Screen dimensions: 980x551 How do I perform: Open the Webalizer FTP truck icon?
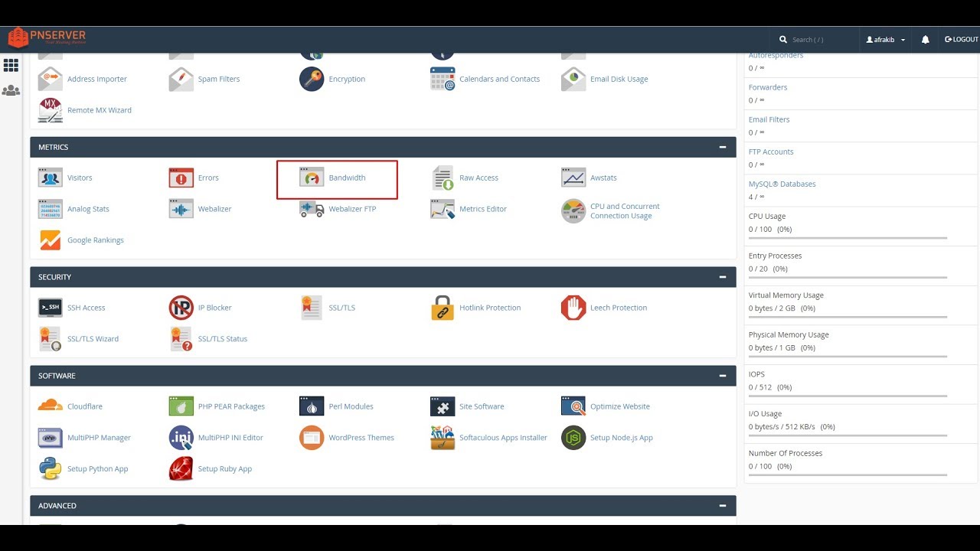coord(312,209)
